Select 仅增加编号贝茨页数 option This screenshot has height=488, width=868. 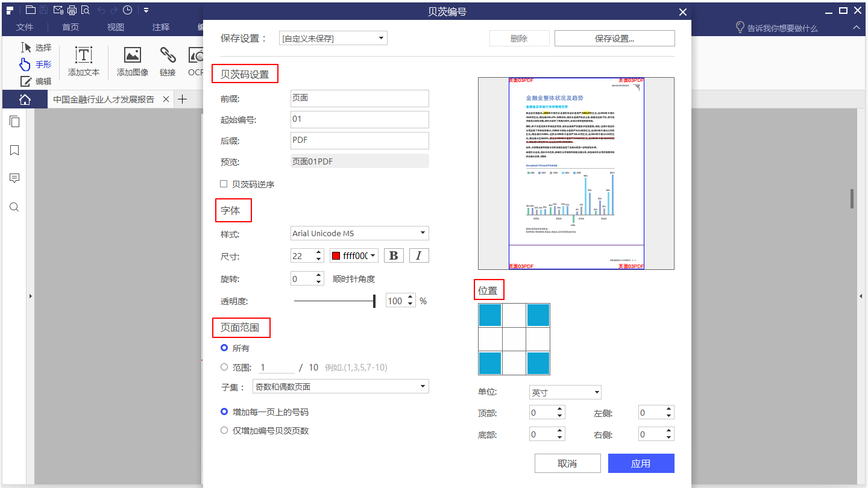click(224, 430)
